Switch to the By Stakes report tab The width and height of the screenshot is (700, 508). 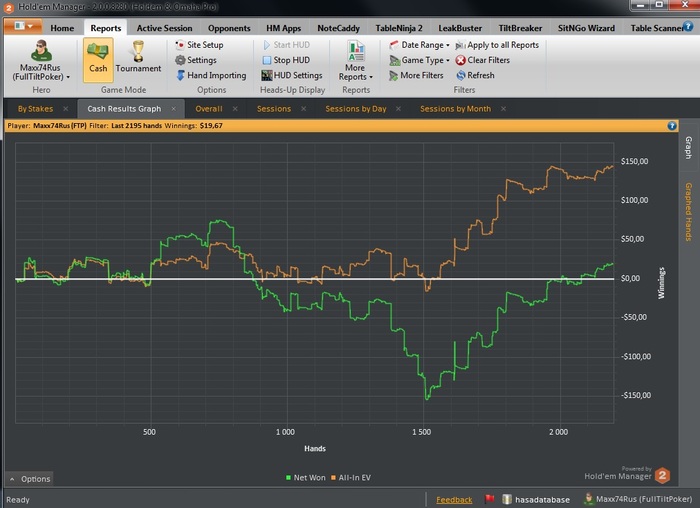(35, 109)
